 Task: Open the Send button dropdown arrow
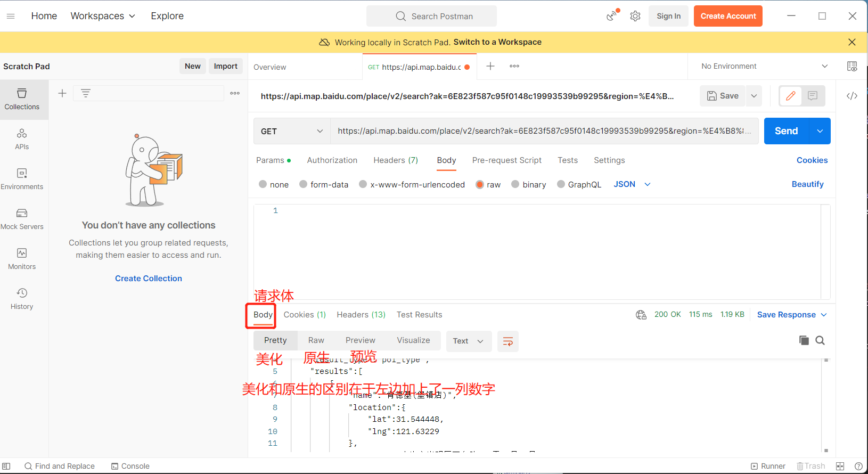click(x=820, y=131)
